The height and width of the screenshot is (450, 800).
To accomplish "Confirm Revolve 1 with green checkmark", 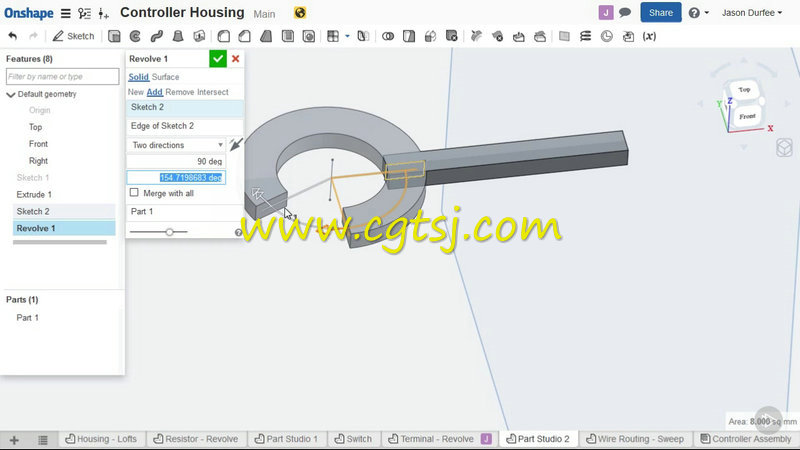I will tap(218, 59).
